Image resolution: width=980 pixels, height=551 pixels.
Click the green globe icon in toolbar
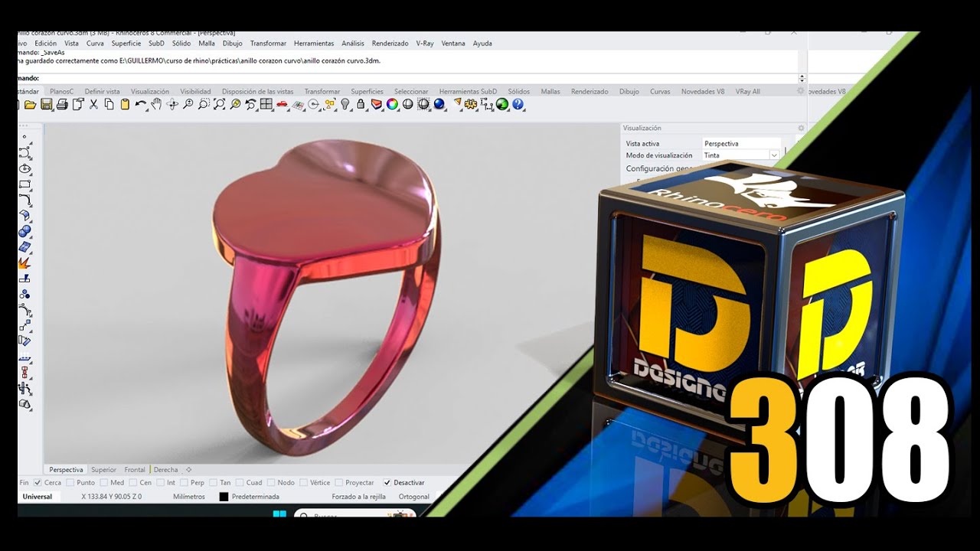click(501, 104)
